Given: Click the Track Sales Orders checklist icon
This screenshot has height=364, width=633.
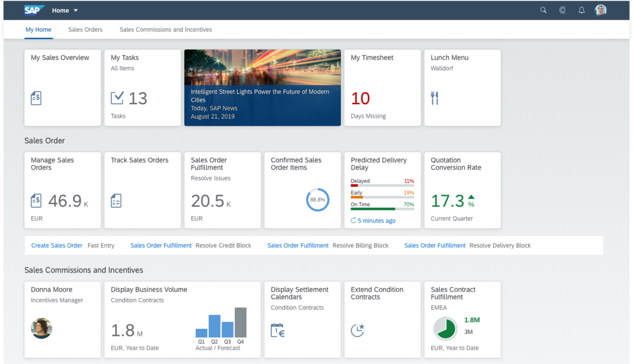Looking at the screenshot, I should (116, 201).
